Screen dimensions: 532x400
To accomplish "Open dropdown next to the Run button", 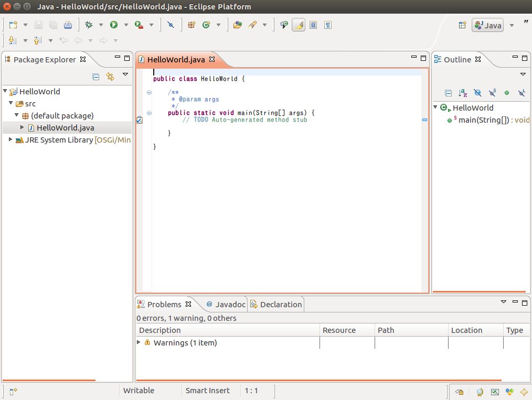I will click(126, 25).
